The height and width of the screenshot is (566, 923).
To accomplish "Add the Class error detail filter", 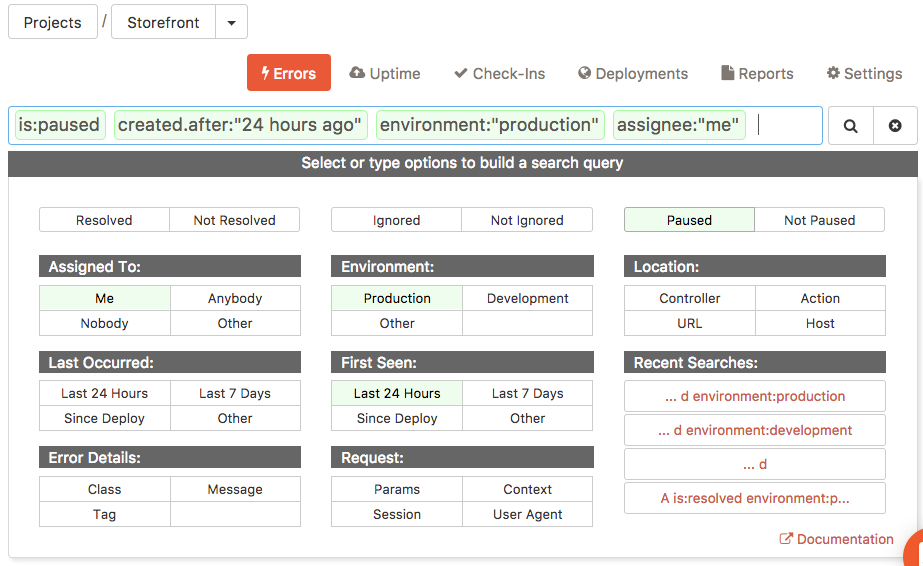I will pos(105,489).
